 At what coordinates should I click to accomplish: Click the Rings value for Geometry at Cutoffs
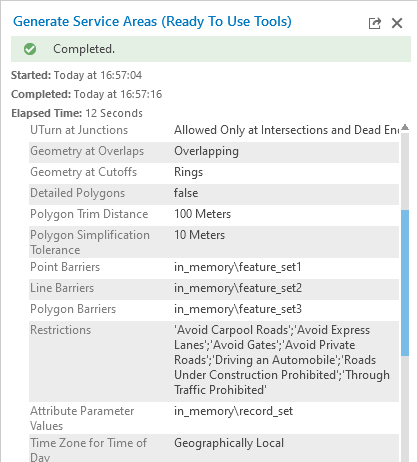188,172
